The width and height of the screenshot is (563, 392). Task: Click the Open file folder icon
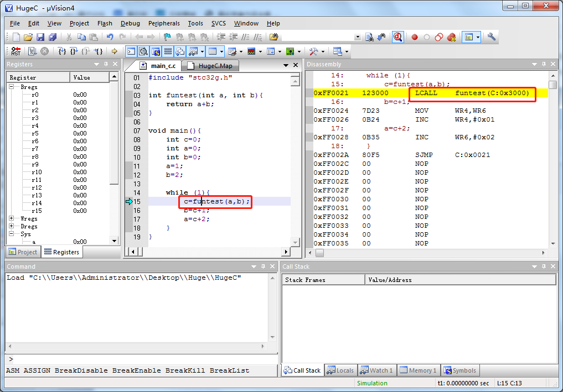(28, 37)
